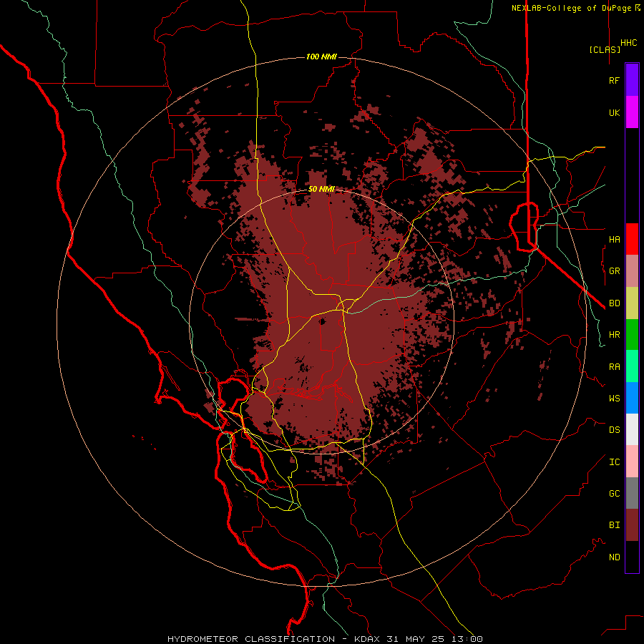Click the 100 NMI range ring label
644x644 pixels.
pos(321,57)
